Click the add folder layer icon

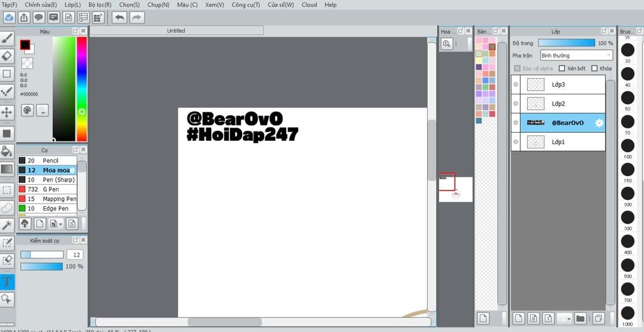(x=580, y=318)
